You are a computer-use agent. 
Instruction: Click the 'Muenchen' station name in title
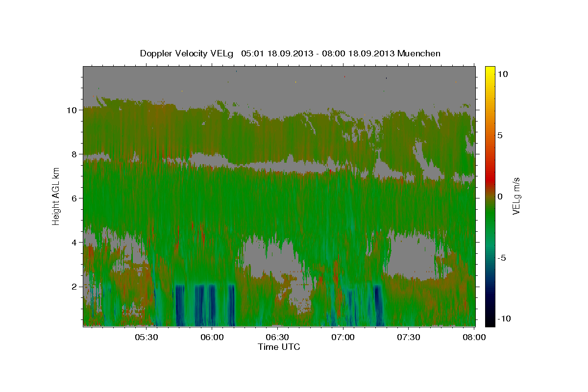tap(419, 53)
